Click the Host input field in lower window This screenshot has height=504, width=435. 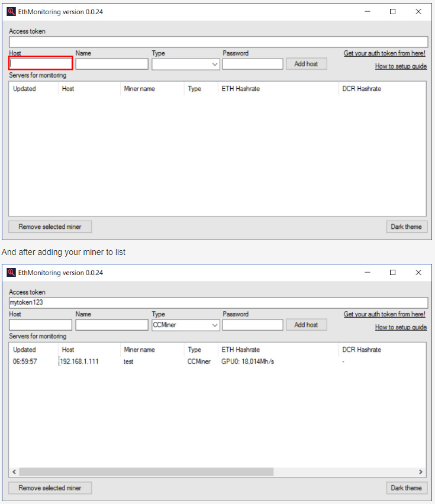(40, 325)
